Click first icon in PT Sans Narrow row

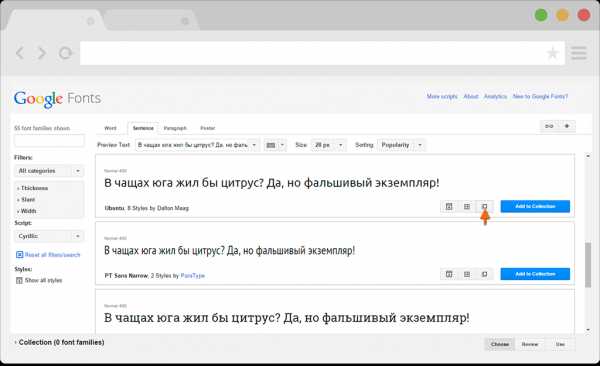pos(449,274)
